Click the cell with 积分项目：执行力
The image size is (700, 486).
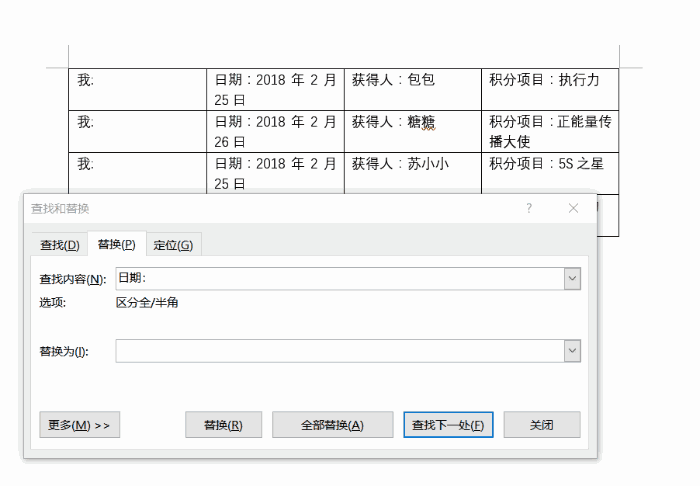550,90
